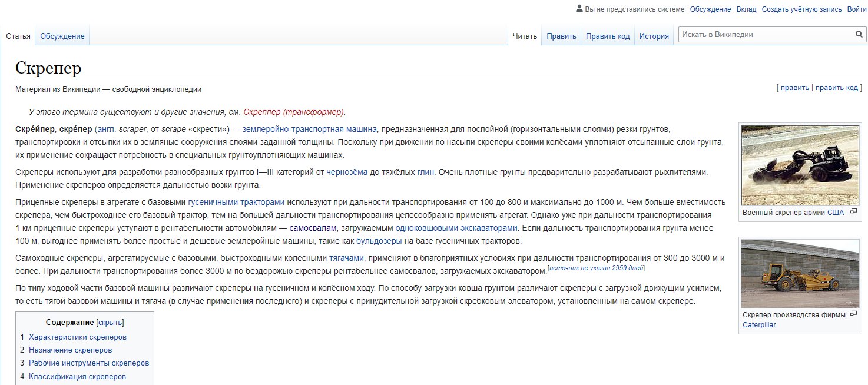This screenshot has width=868, height=385.
Task: Open 'землеройно-транспортная машина' link
Action: 310,128
